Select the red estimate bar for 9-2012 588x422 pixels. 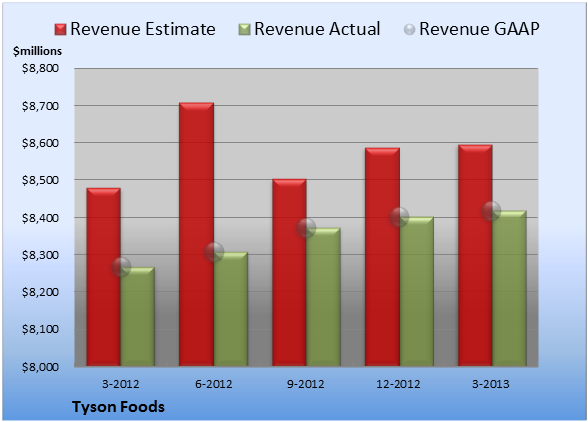point(289,272)
